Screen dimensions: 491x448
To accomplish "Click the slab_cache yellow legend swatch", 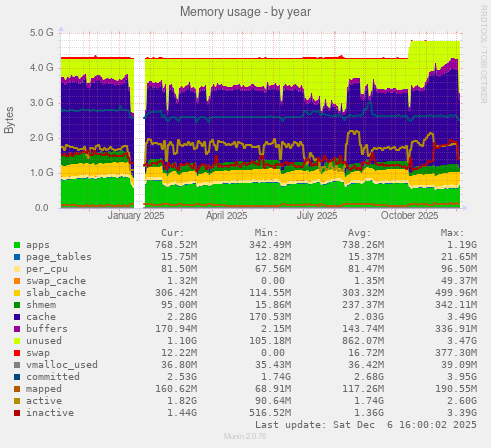I will pyautogui.click(x=17, y=293).
